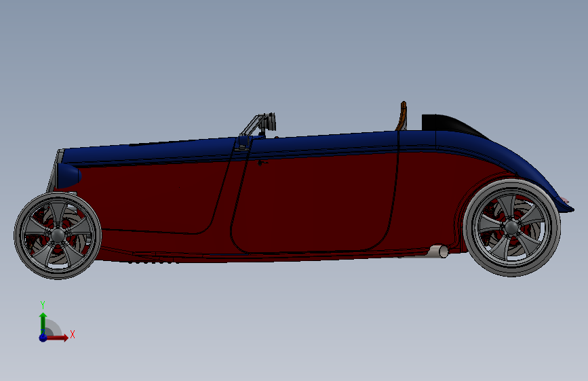Select the blue headlight pod at the front
This screenshot has width=588, height=381.
pos(68,176)
